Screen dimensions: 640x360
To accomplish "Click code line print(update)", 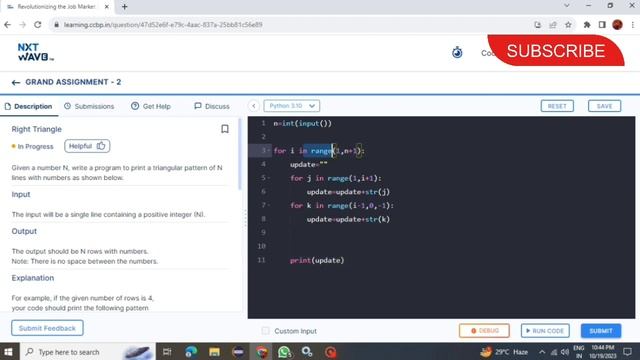I will coord(317,260).
